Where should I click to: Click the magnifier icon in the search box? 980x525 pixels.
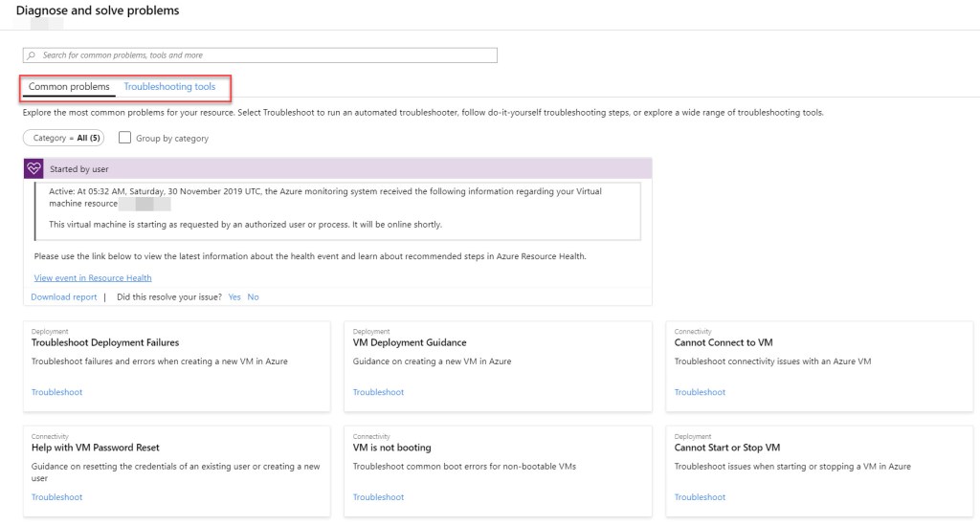click(32, 55)
